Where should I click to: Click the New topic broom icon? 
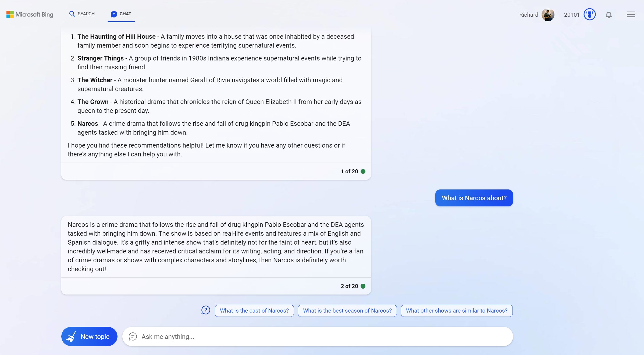71,336
